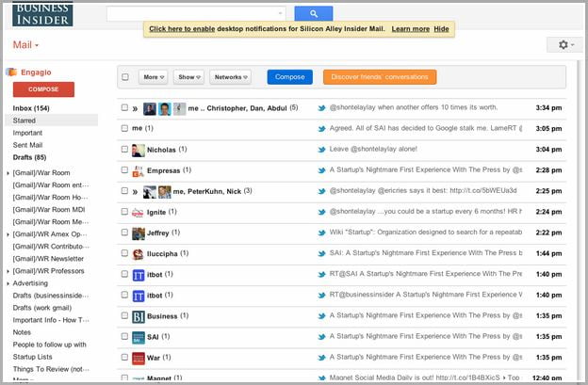Click the red COMPOSE button in sidebar

pos(43,89)
